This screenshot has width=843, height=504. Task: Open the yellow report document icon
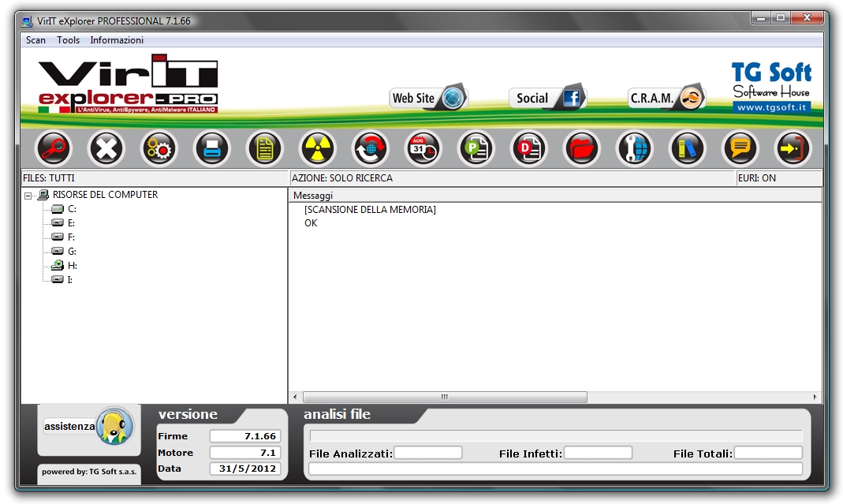(264, 148)
